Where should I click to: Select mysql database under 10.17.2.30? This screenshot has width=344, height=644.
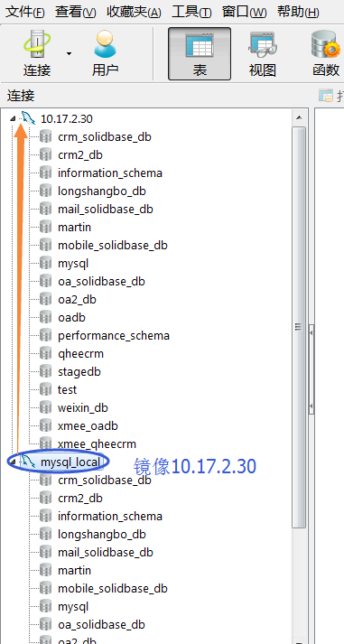tap(73, 263)
